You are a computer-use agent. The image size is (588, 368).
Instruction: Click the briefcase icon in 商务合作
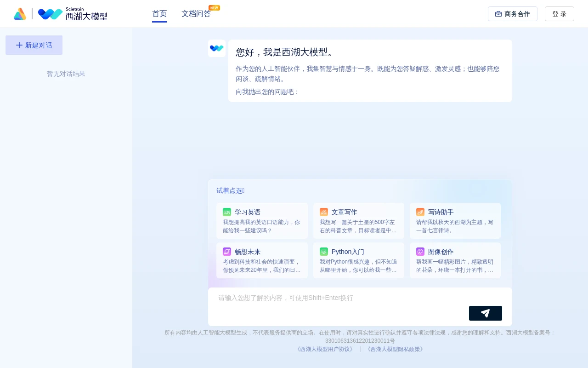click(x=498, y=14)
